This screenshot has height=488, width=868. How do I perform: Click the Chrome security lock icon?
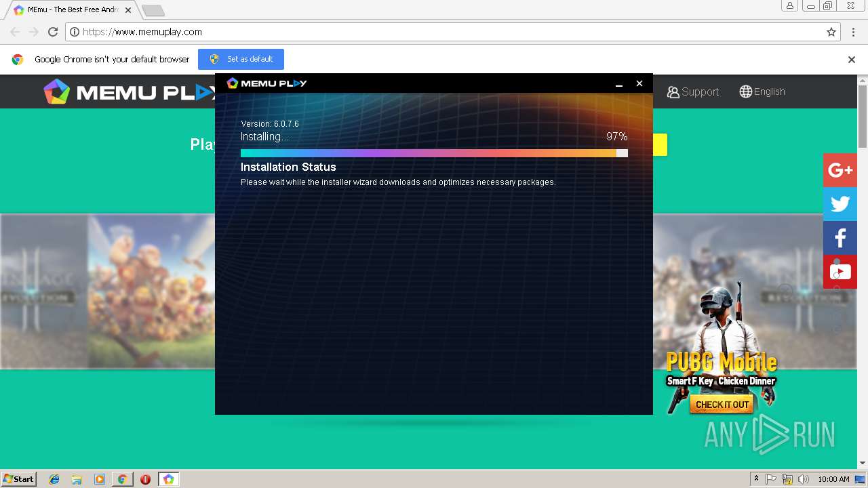click(75, 32)
